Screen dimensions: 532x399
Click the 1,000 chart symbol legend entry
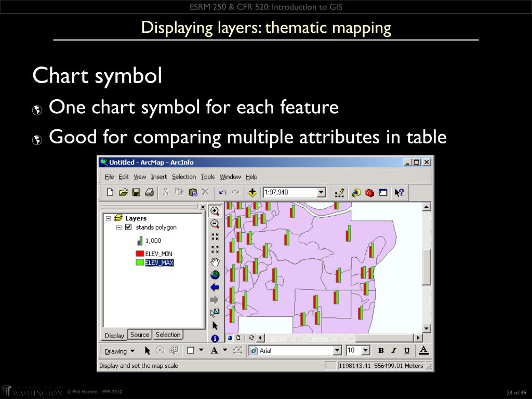[x=149, y=241]
